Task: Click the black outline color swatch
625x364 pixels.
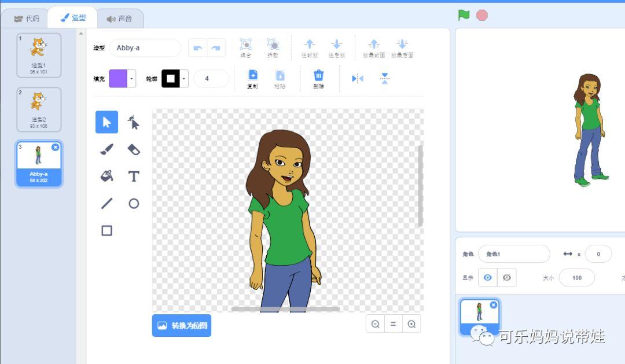Action: point(170,79)
